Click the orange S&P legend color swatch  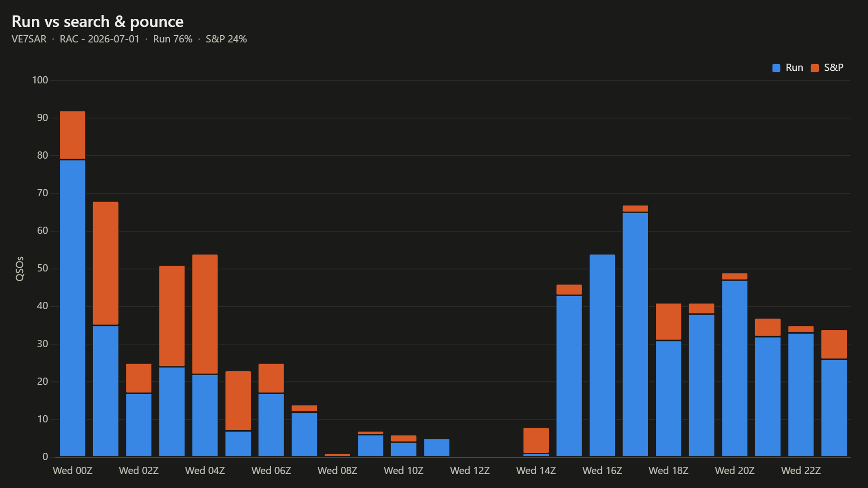(815, 68)
